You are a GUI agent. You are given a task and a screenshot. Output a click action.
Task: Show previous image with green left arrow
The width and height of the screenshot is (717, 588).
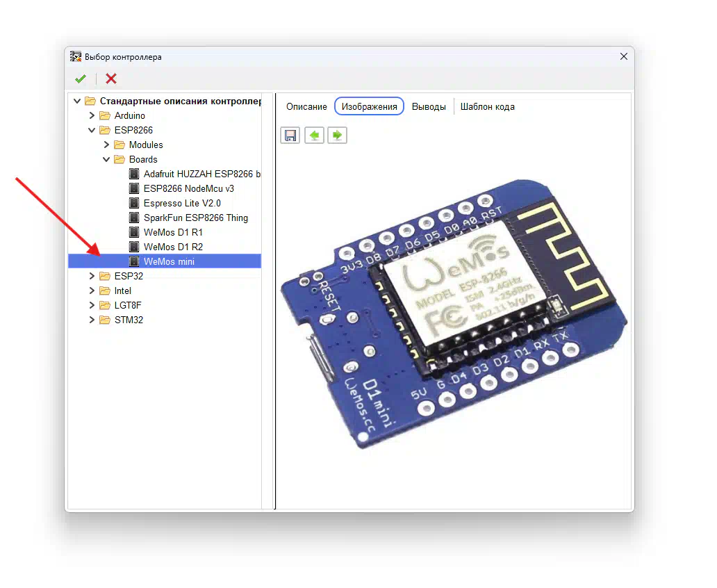click(x=314, y=136)
